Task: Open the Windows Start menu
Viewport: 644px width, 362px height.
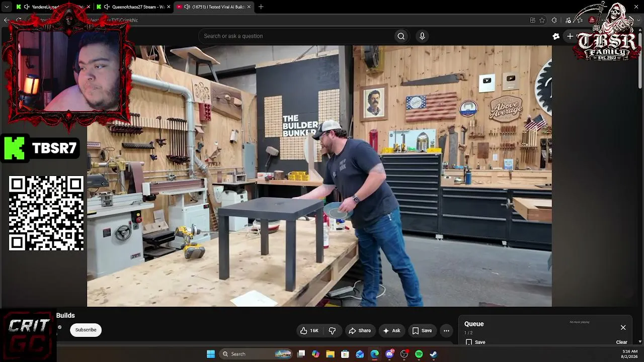Action: point(211,354)
